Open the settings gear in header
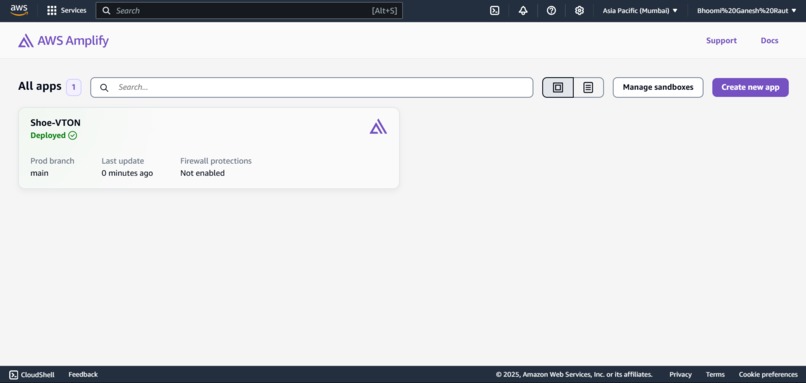Image resolution: width=806 pixels, height=383 pixels. (579, 10)
